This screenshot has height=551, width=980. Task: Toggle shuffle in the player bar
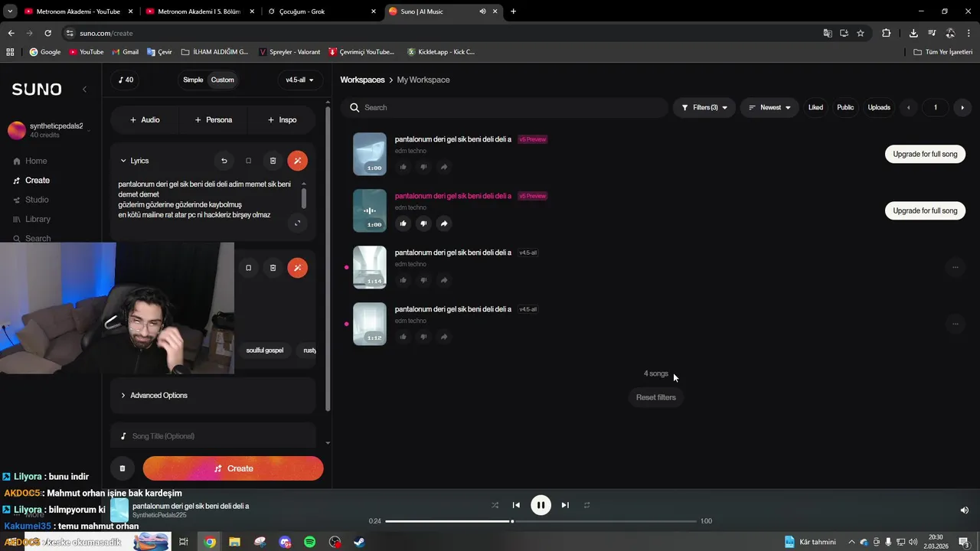495,505
